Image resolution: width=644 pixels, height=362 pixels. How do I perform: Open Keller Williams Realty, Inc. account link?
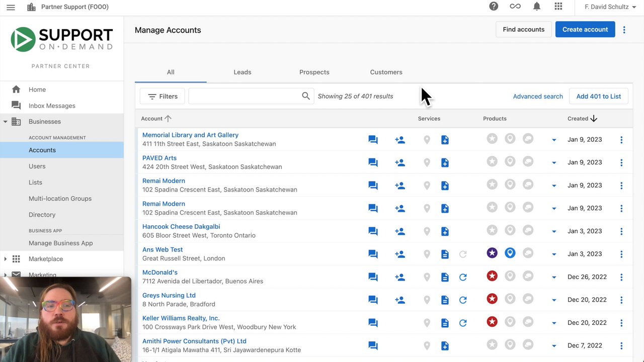coord(181,318)
